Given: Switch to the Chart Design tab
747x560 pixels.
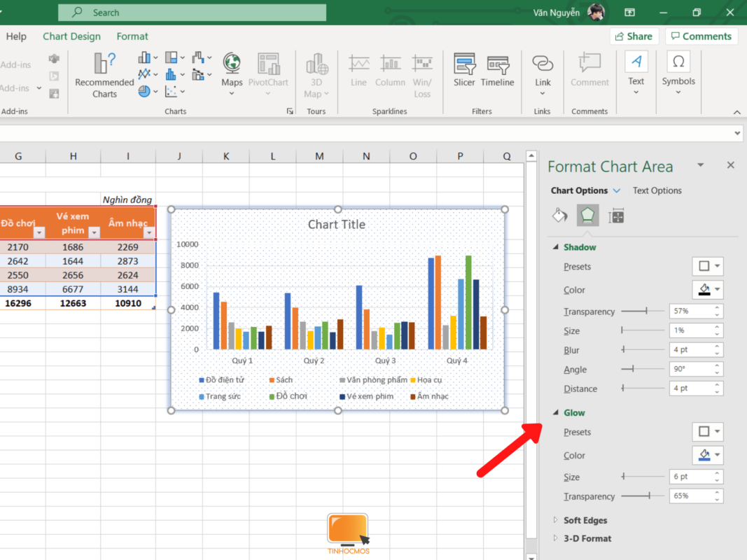Looking at the screenshot, I should pos(71,36).
